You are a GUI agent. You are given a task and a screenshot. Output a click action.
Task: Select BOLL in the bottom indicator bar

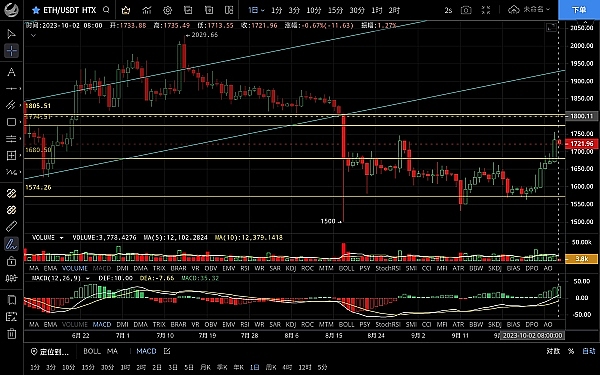pos(92,351)
